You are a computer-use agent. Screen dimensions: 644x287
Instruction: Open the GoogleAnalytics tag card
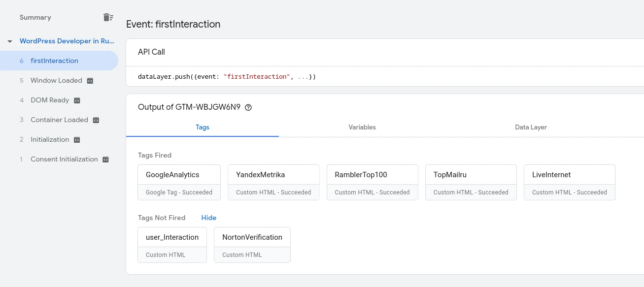click(x=179, y=182)
